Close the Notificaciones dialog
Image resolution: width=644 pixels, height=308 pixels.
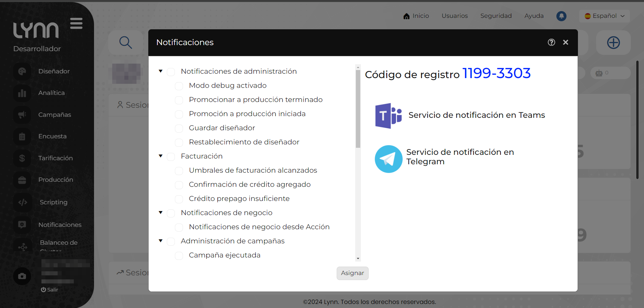pos(565,42)
